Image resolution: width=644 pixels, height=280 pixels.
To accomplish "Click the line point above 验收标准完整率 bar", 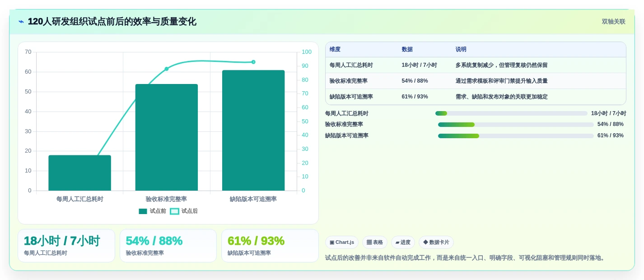I will click(x=167, y=69).
